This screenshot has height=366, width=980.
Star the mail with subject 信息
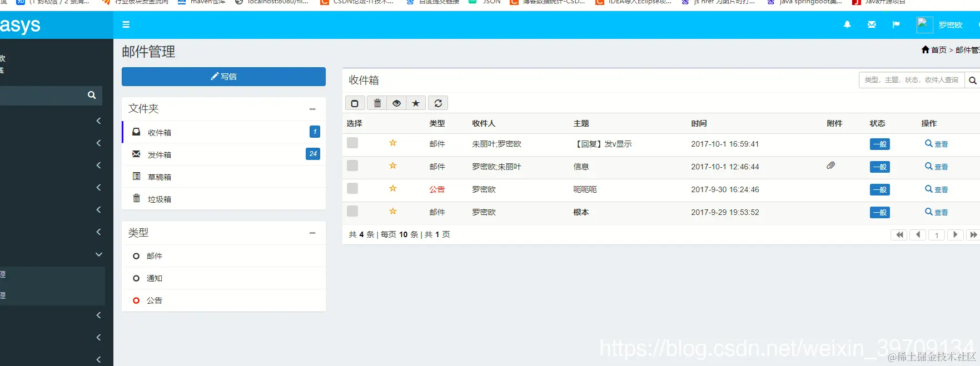(393, 166)
